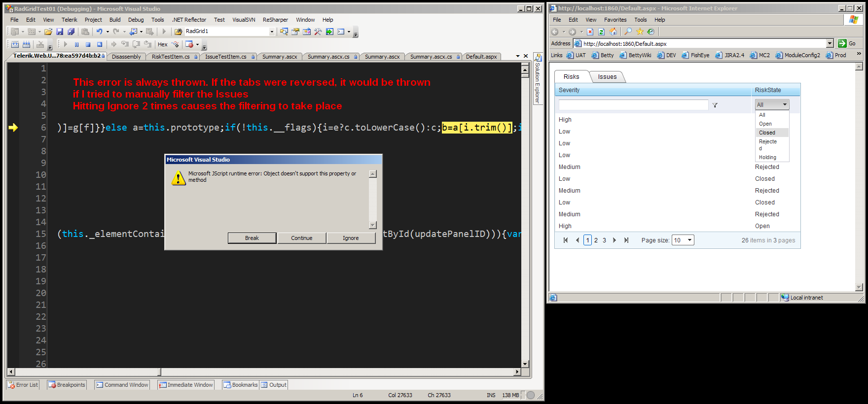Go to IE Home page icon
Screen dimensions: 868x404
coord(613,32)
